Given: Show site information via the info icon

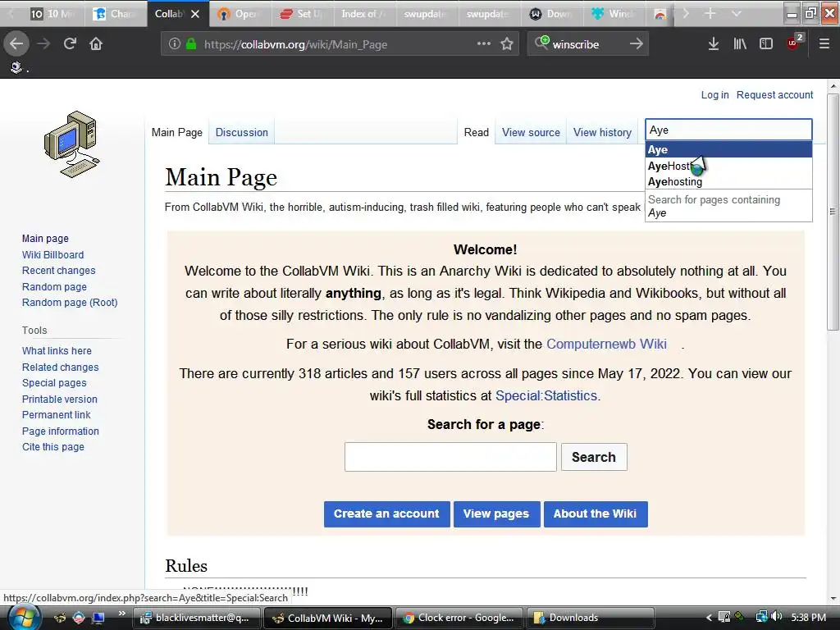Looking at the screenshot, I should 174,44.
